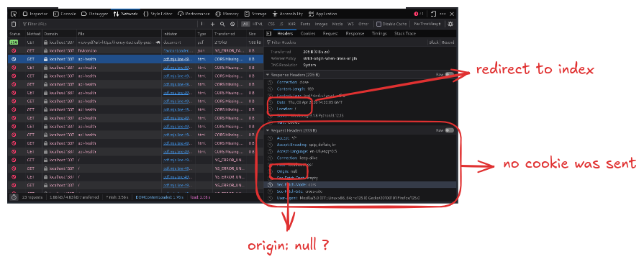Sort by the Transferred column header
This screenshot has width=644, height=262.
pyautogui.click(x=230, y=34)
